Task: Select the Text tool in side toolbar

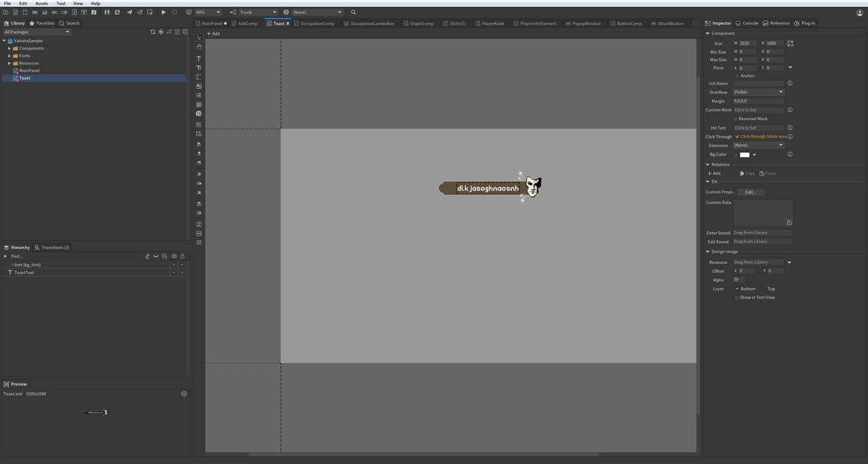Action: click(x=199, y=58)
